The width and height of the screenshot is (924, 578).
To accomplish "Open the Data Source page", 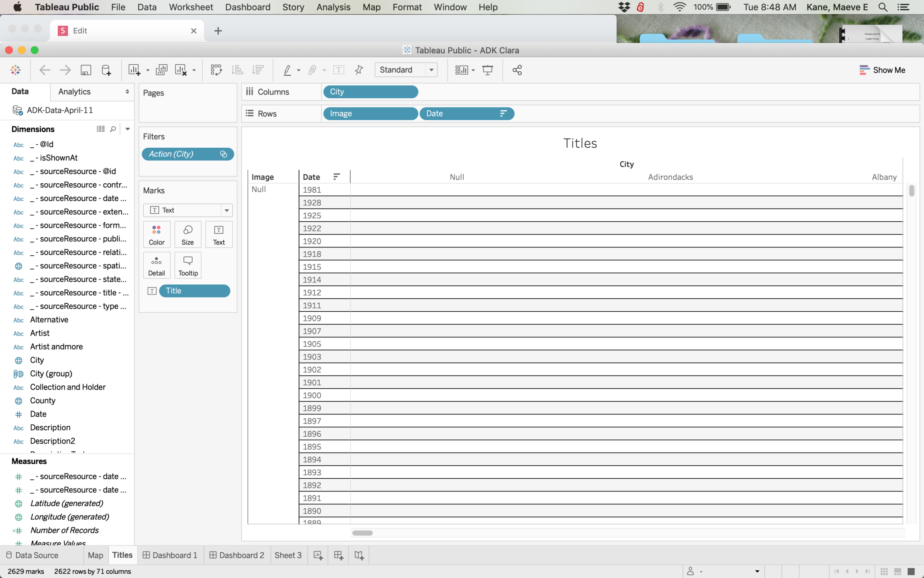I will pos(33,555).
